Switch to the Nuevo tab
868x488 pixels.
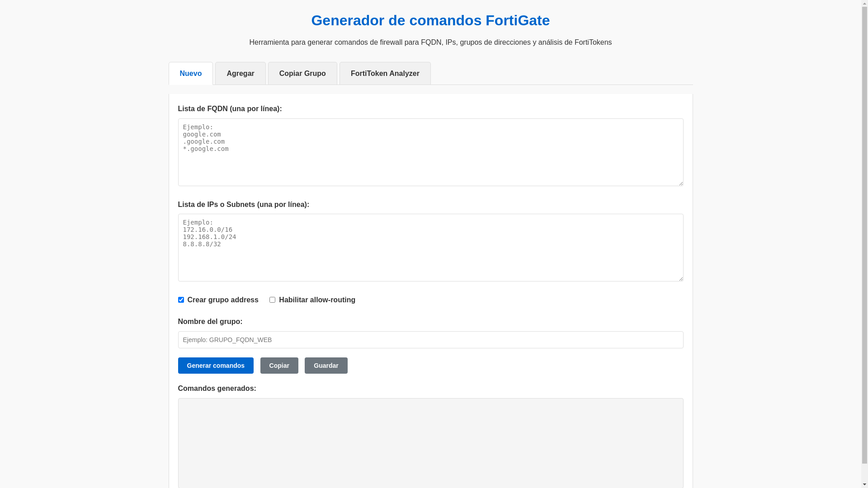tap(190, 73)
